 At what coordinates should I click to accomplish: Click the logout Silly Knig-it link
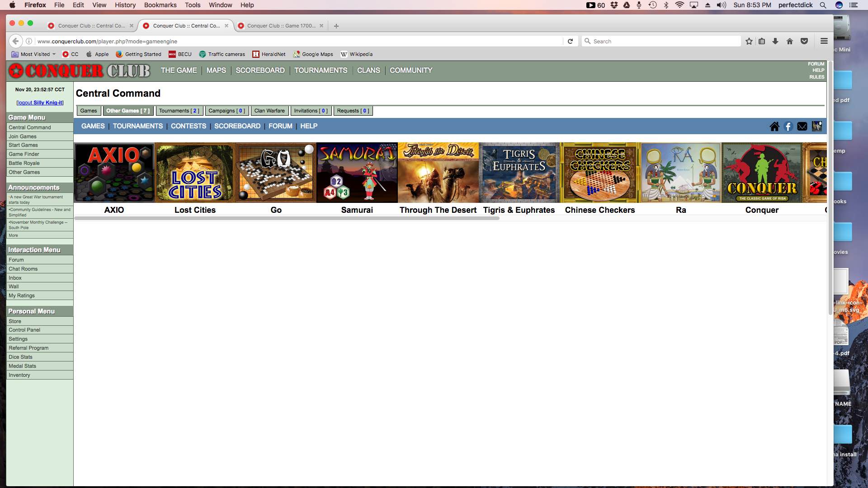(40, 103)
